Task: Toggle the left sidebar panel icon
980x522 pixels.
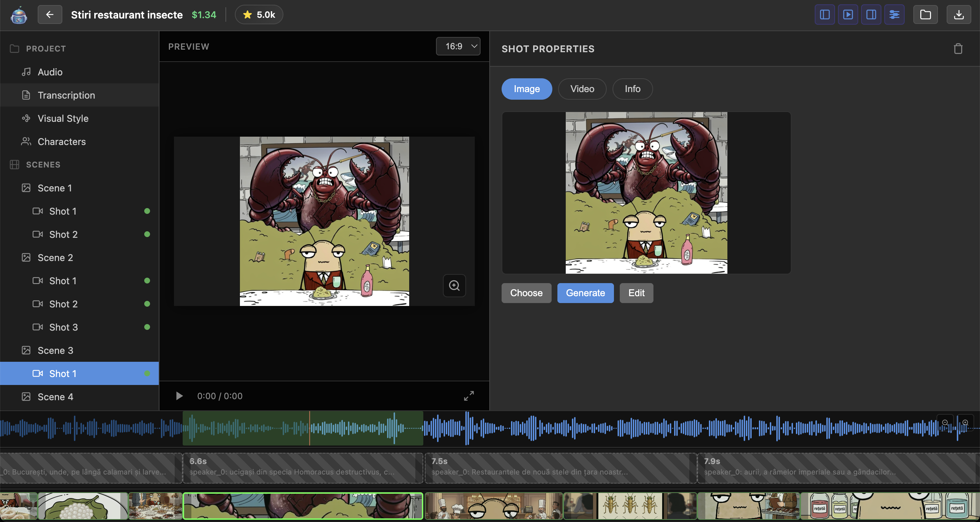Action: pyautogui.click(x=825, y=15)
